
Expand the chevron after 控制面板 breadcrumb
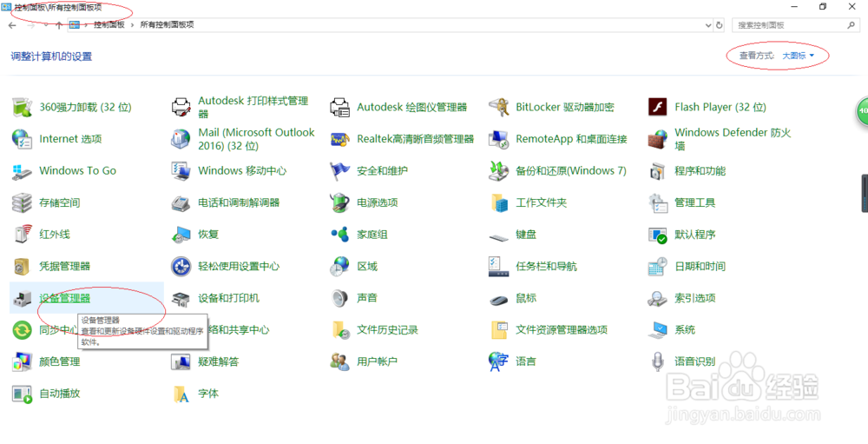132,25
